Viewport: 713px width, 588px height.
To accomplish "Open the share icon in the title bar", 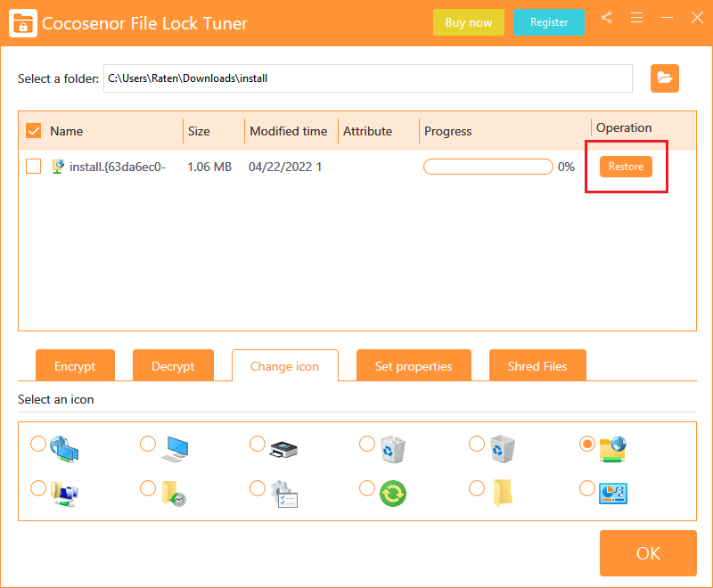I will coord(607,18).
